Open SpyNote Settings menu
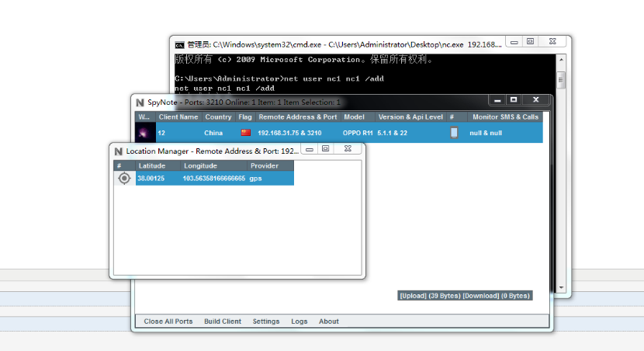 tap(265, 321)
